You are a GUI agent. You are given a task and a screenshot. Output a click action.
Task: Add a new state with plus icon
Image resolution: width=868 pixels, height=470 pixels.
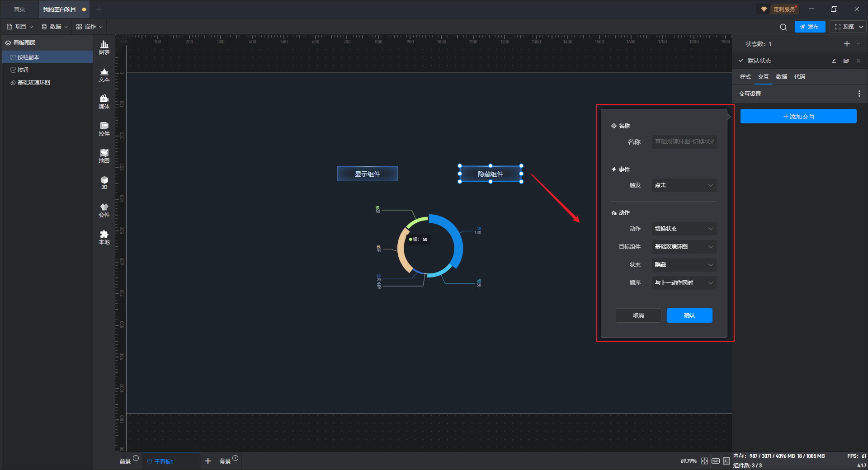click(x=847, y=44)
